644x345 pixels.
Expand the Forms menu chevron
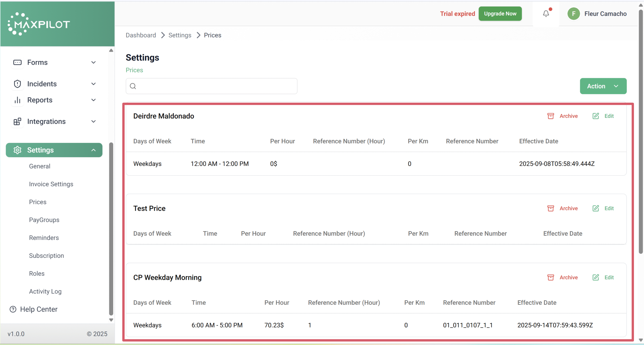click(x=93, y=62)
